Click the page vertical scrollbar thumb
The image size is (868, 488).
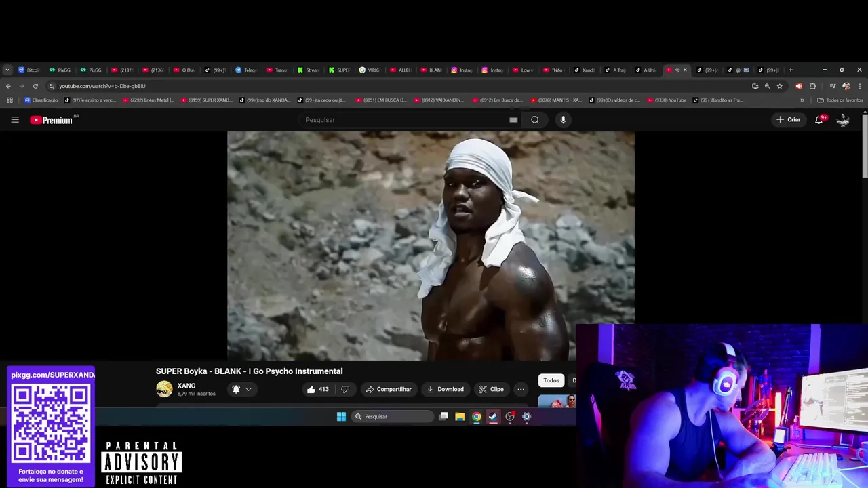tap(865, 146)
